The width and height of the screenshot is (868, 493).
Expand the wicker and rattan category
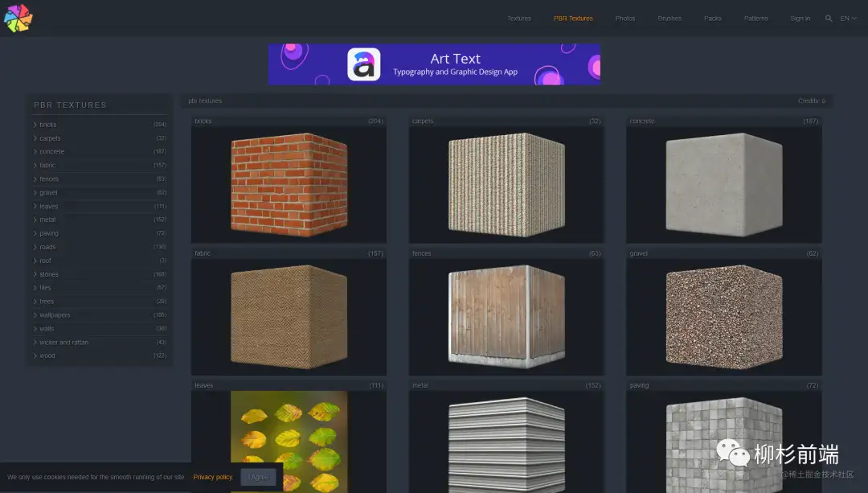pos(63,343)
